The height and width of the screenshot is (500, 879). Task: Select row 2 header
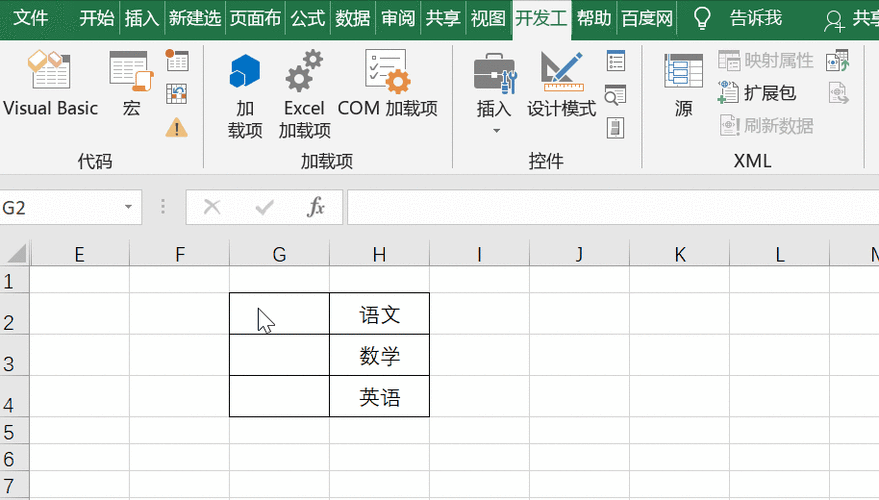15,314
